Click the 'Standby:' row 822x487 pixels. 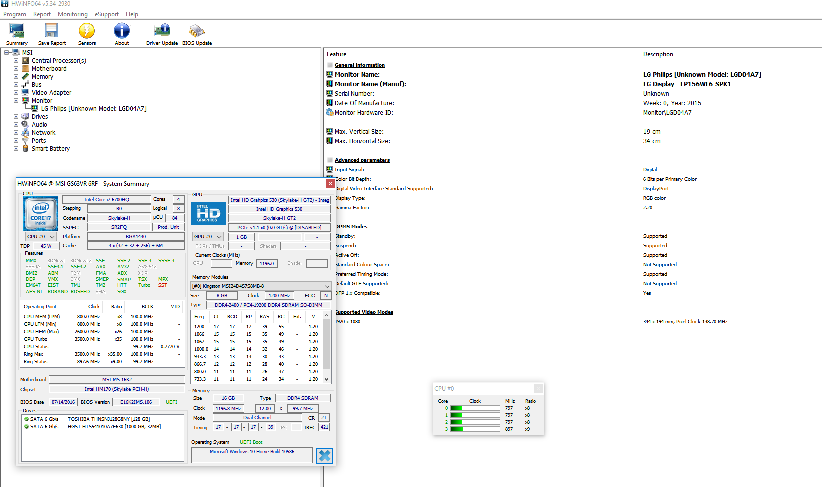(x=343, y=236)
